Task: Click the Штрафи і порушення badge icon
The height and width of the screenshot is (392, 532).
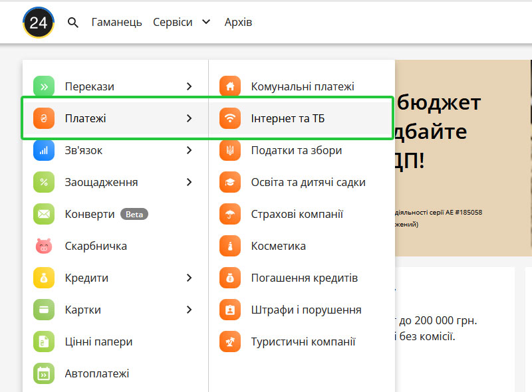Action: tap(230, 310)
